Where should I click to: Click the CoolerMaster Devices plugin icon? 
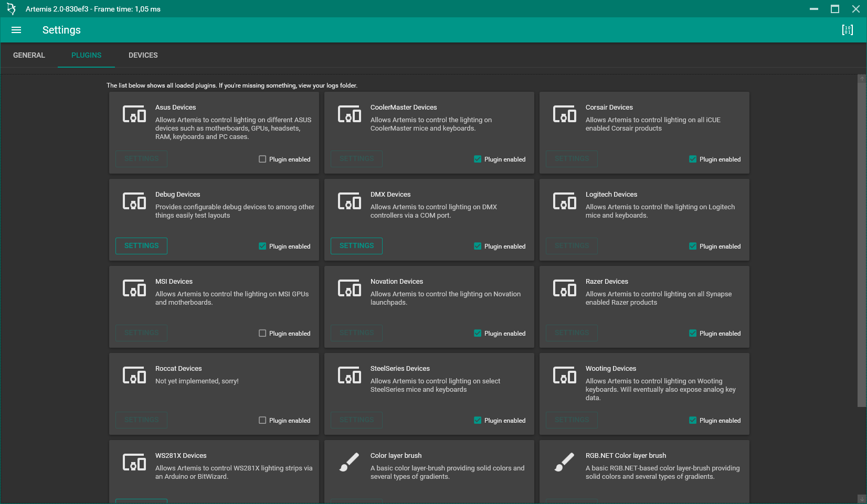(350, 114)
